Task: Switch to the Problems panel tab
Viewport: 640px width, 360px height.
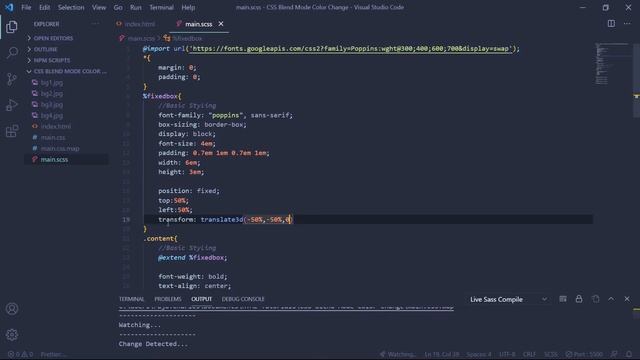Action: tap(168, 299)
